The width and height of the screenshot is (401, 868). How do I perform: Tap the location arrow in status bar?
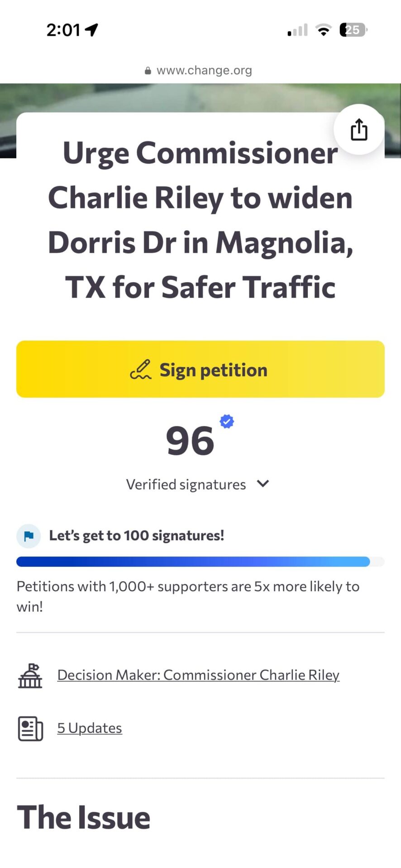[92, 30]
